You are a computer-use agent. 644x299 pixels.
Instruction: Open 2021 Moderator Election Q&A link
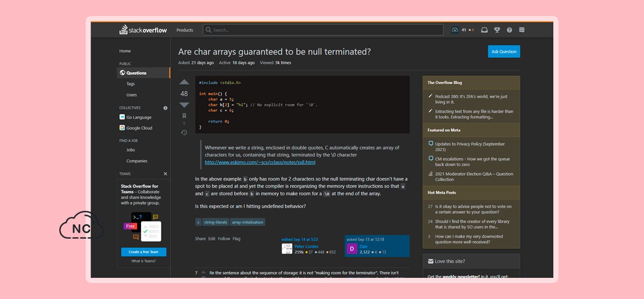[474, 176]
